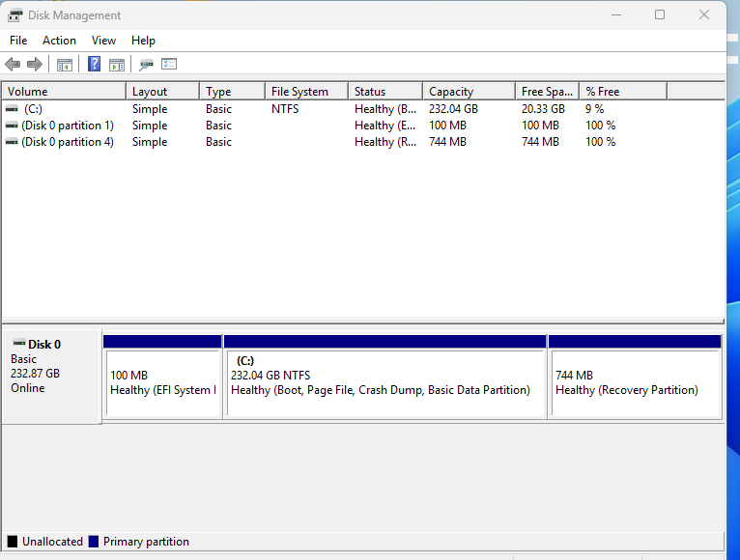This screenshot has width=740, height=560.
Task: Open the blue Help question-mark icon
Action: [x=95, y=64]
